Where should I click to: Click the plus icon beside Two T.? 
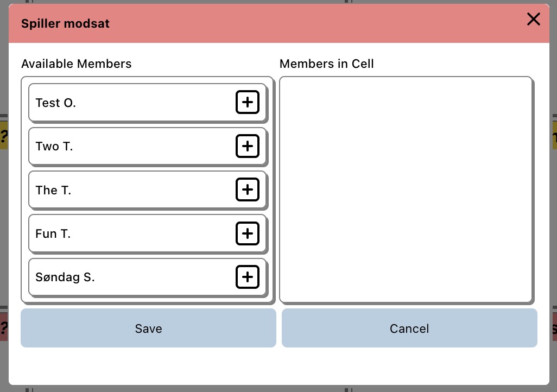[248, 146]
